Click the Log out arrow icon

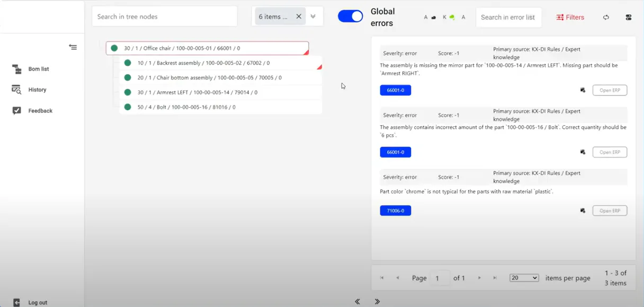[17, 302]
